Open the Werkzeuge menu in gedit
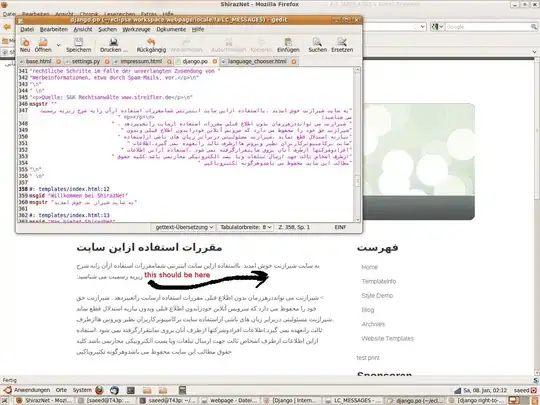 click(x=136, y=30)
